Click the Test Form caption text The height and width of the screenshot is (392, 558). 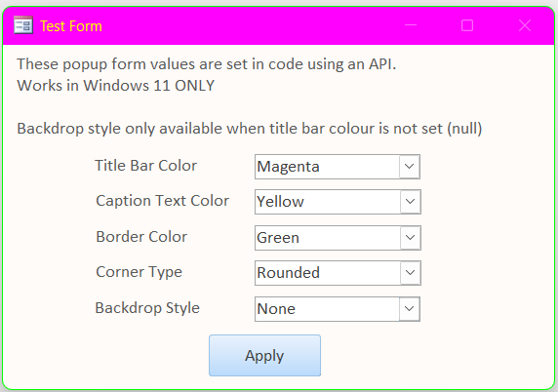71,26
